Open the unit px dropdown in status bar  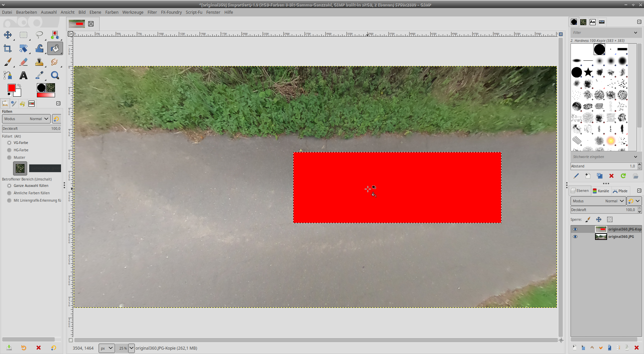107,348
